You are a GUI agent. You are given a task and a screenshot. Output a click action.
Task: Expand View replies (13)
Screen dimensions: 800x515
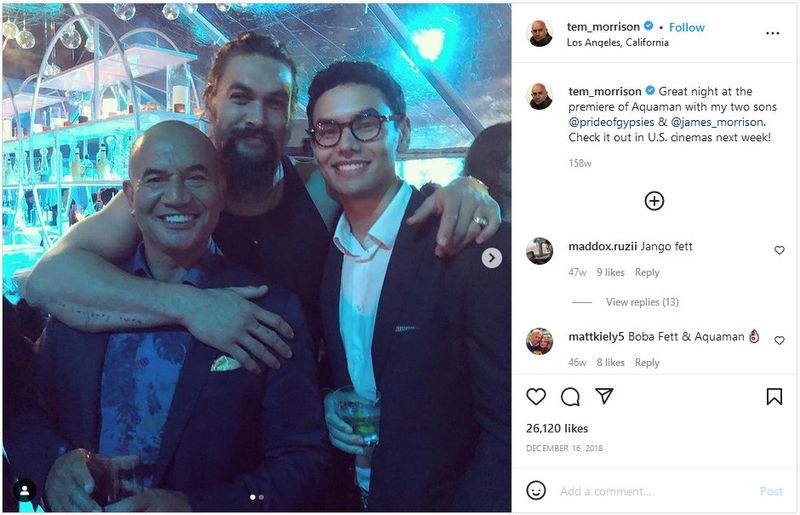click(642, 302)
